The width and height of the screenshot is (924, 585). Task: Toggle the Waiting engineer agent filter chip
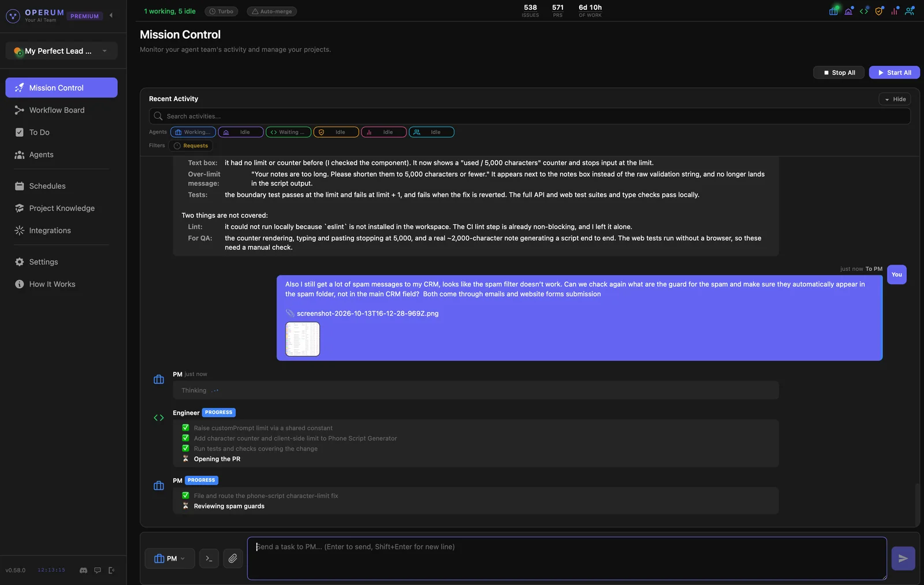pyautogui.click(x=288, y=132)
